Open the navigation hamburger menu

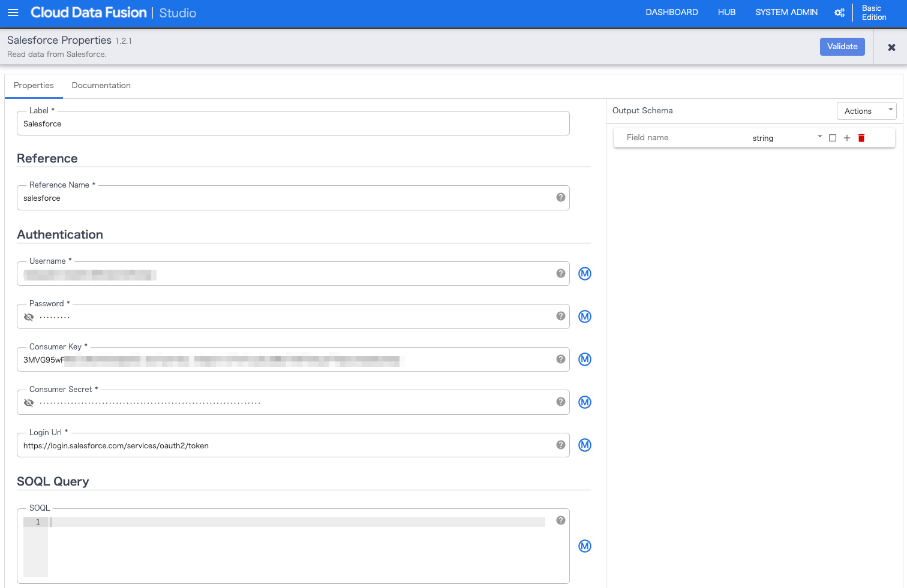(x=13, y=12)
